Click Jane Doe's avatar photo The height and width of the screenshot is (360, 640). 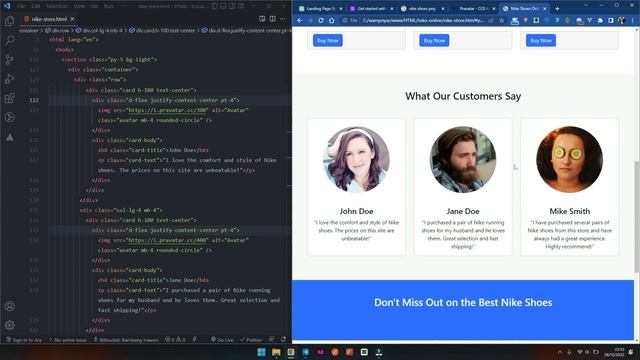coord(463,159)
